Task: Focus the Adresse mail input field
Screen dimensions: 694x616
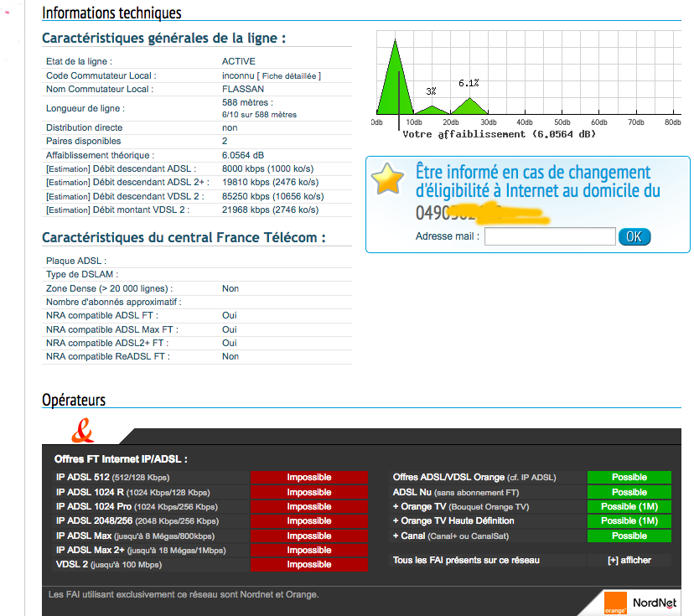Action: point(550,236)
